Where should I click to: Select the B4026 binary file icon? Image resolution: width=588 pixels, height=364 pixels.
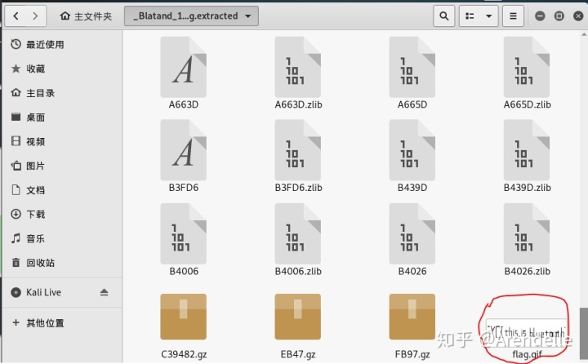pyautogui.click(x=412, y=233)
